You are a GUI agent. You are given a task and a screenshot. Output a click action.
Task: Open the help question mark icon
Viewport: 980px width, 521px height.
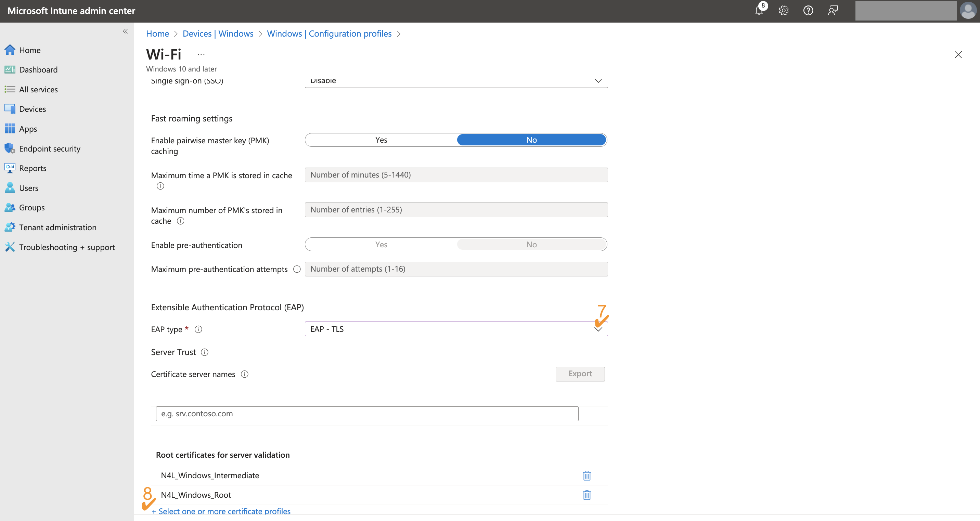[x=808, y=10]
